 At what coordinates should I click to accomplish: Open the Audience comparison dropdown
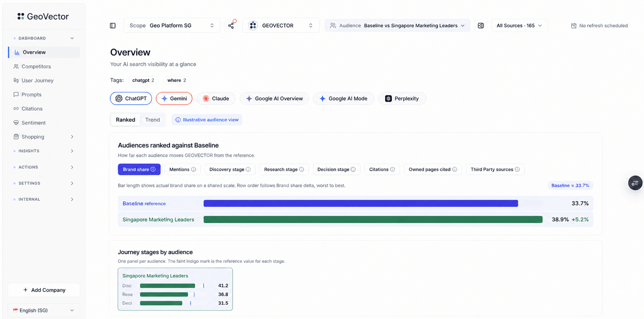[x=398, y=26]
